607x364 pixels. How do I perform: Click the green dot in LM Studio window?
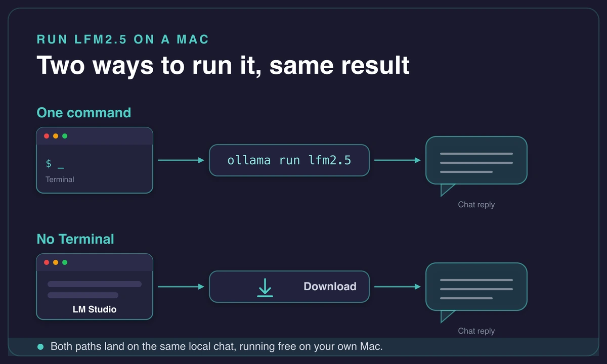[65, 262]
